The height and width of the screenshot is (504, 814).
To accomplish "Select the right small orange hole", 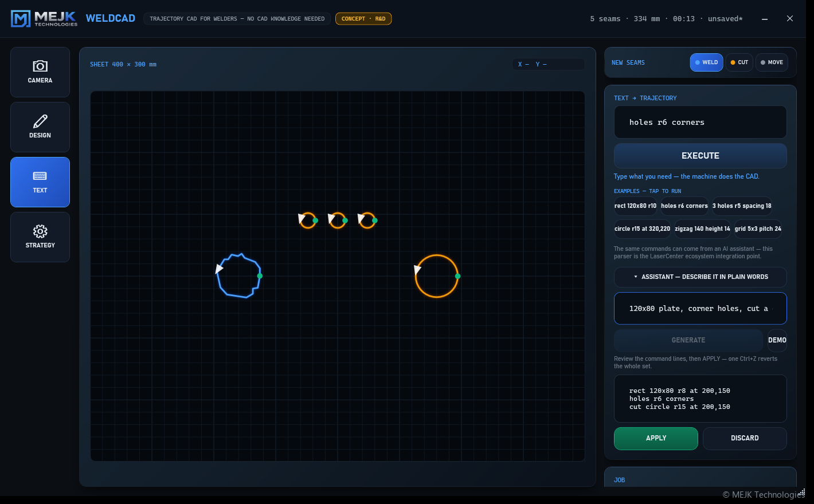I will tap(367, 220).
